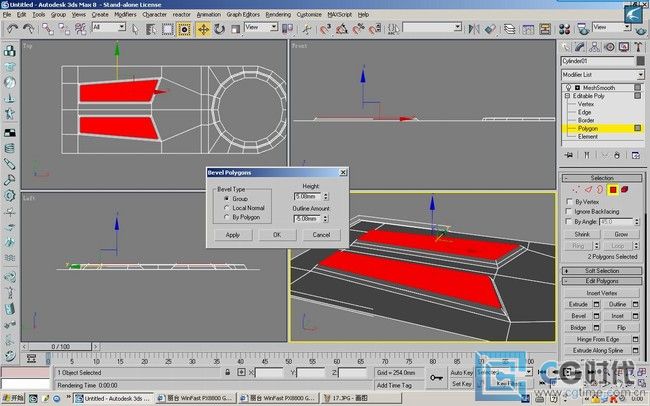Activate the Select and Scale tool
Screen dimensions: 650x406
click(235, 29)
